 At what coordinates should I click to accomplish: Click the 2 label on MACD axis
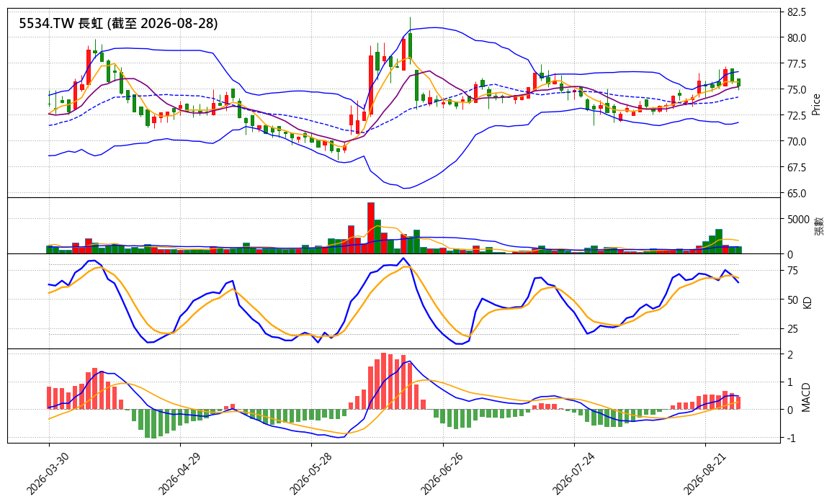(x=790, y=355)
